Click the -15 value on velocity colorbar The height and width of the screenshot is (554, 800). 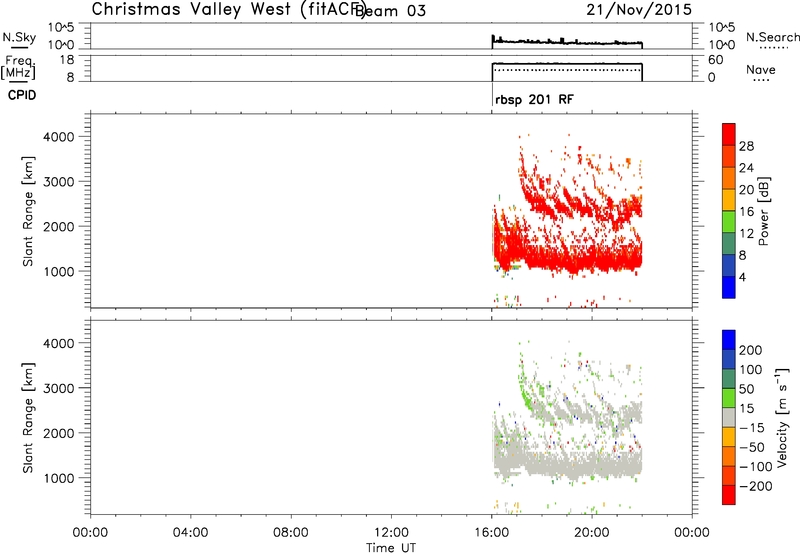tap(752, 428)
